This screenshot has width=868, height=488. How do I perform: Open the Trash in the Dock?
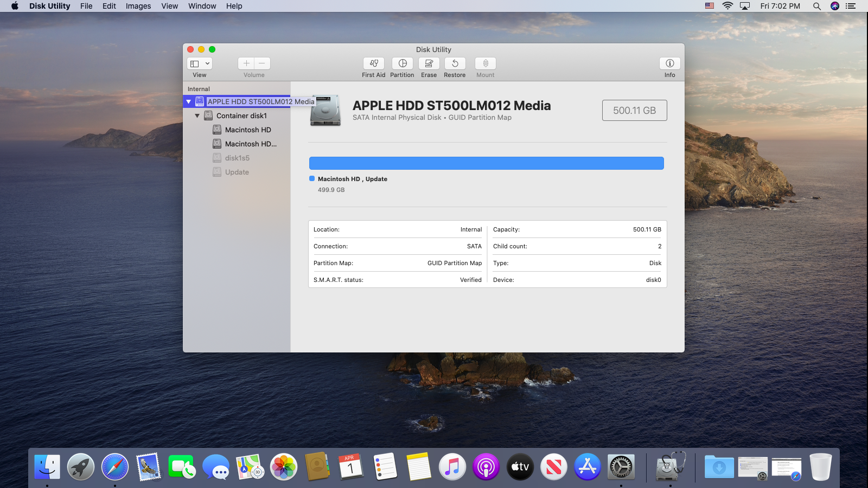[820, 466]
